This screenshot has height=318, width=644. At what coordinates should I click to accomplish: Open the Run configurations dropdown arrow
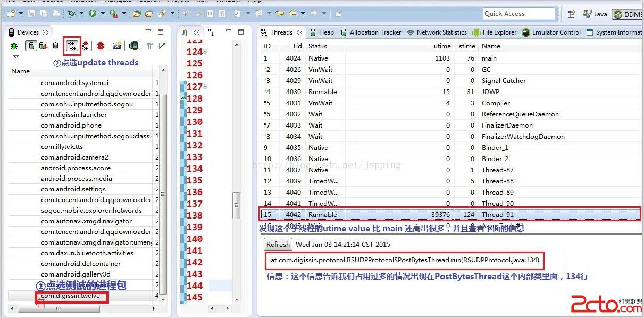click(103, 13)
